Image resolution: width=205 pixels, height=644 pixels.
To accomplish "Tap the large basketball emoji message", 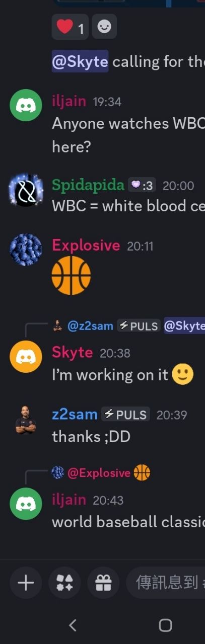I will point(71,276).
